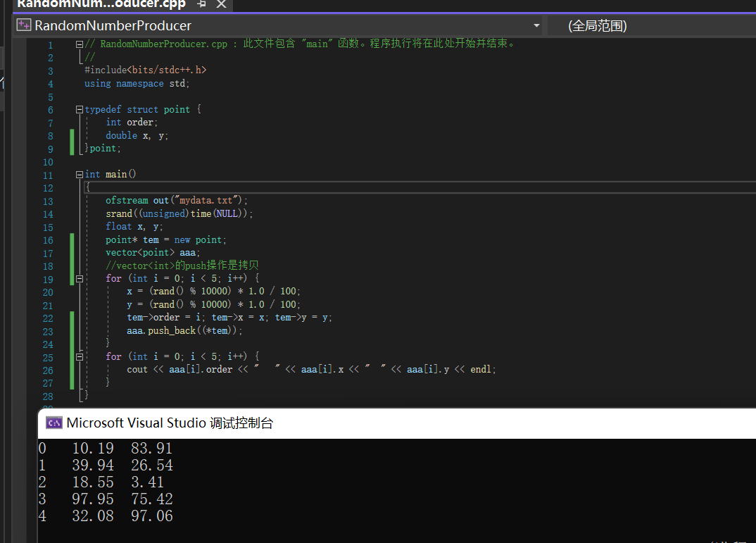Viewport: 756px width, 543px height.
Task: Collapse the first for loop at line 19
Action: click(80, 279)
